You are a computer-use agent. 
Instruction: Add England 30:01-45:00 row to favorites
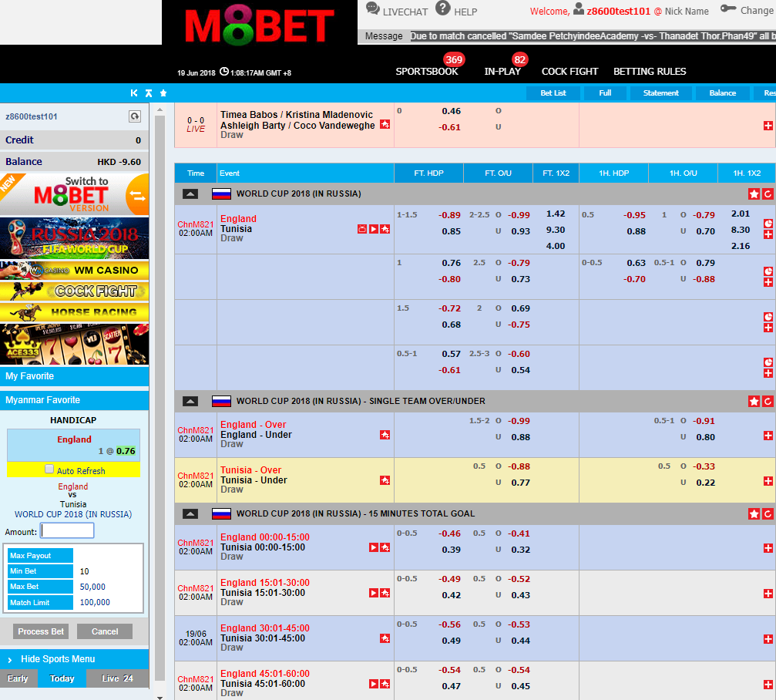pos(385,638)
